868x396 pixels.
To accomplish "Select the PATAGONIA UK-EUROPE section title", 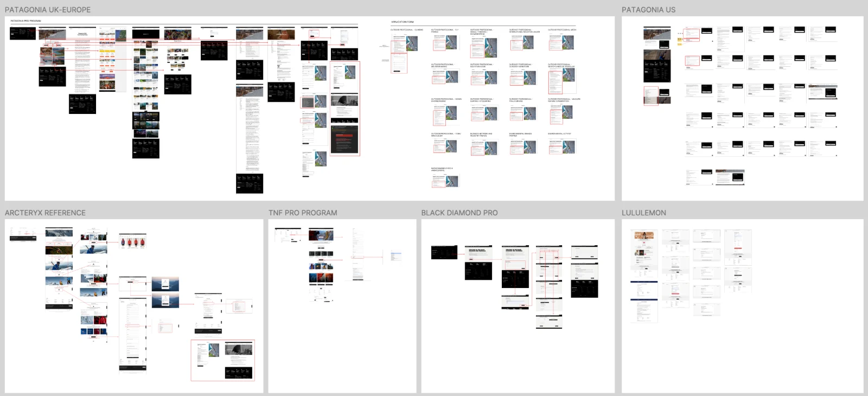I will (x=48, y=10).
